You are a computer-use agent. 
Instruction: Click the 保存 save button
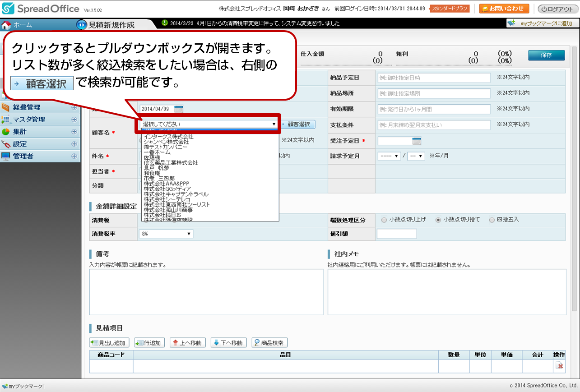[546, 55]
